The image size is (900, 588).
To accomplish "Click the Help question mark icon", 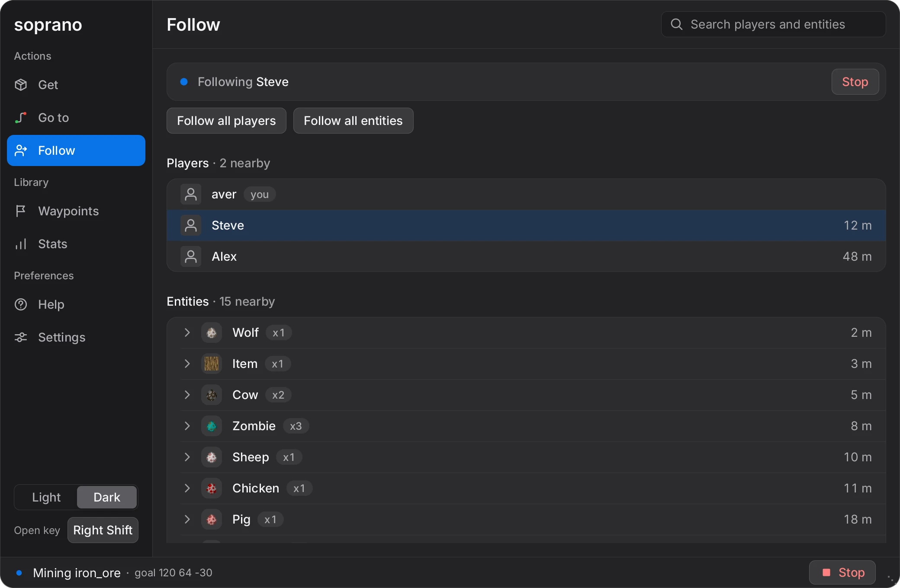I will tap(21, 304).
